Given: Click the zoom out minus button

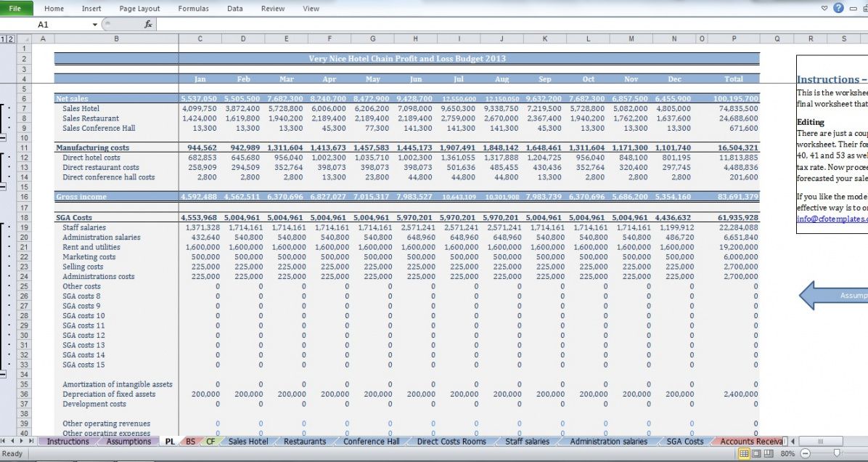Looking at the screenshot, I should pyautogui.click(x=803, y=454).
